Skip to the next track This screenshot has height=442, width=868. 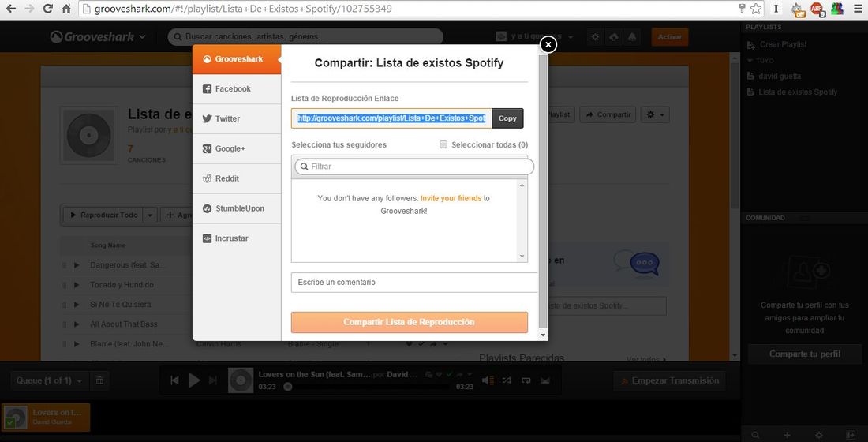(x=213, y=380)
